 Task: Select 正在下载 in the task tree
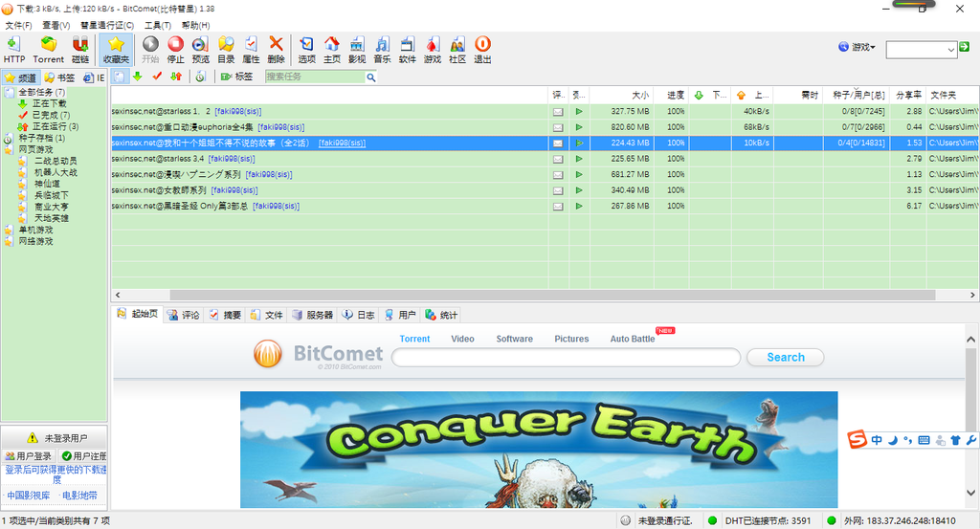50,103
